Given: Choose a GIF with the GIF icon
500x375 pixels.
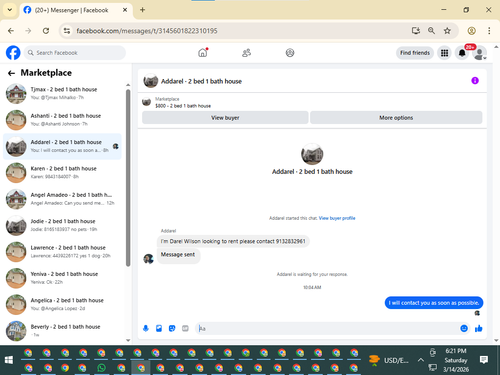Looking at the screenshot, I should (185, 328).
